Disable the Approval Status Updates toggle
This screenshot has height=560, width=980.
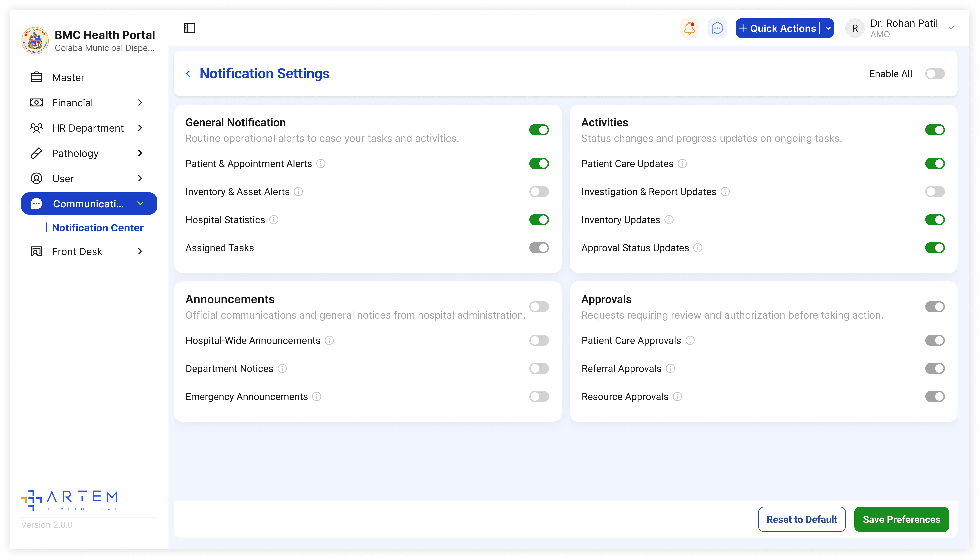tap(935, 248)
